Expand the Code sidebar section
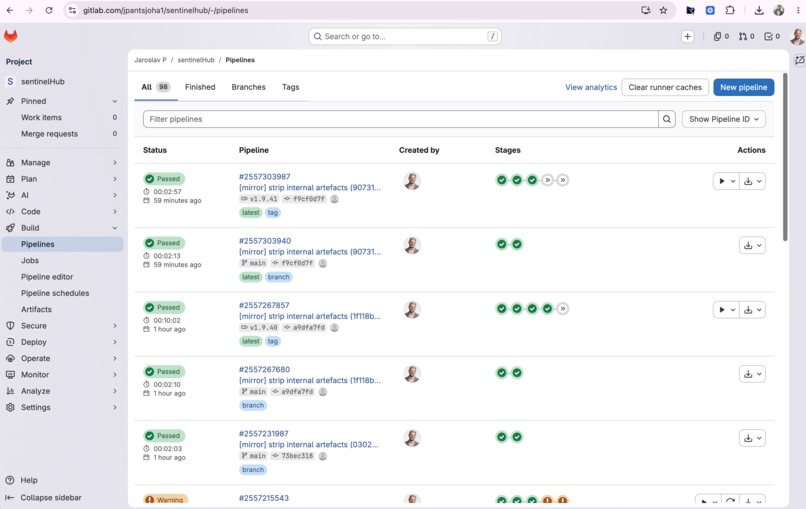The image size is (806, 509). 62,211
